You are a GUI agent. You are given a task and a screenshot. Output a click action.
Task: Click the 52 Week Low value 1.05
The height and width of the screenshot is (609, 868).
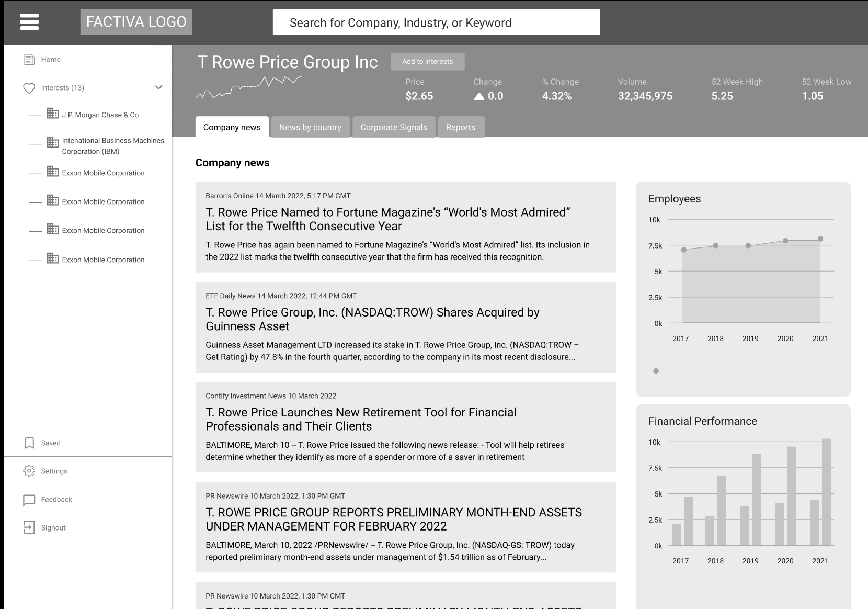(813, 96)
